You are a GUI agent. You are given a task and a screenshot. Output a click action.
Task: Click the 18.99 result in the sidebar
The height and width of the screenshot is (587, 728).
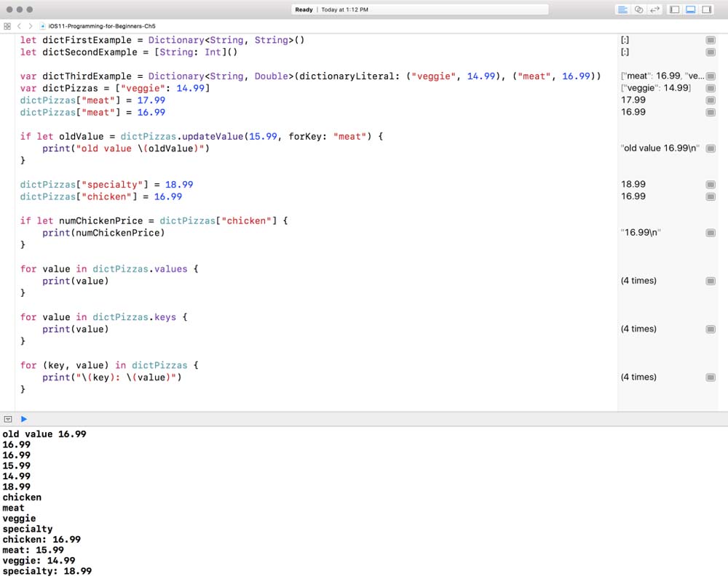(633, 185)
